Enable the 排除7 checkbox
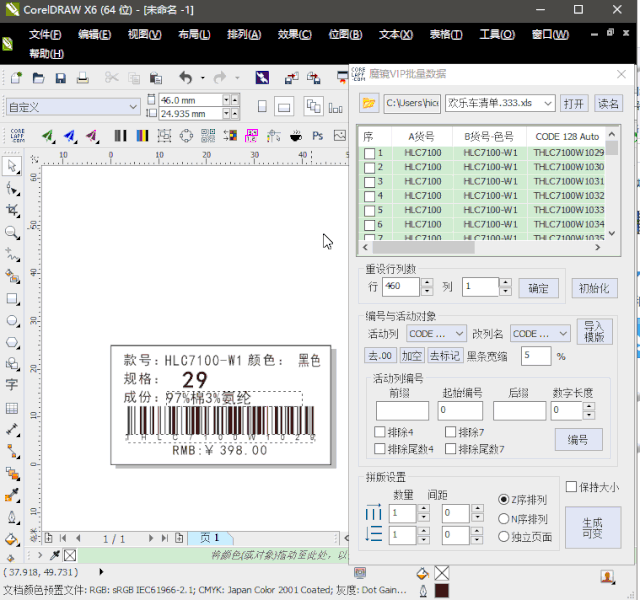 click(x=451, y=432)
